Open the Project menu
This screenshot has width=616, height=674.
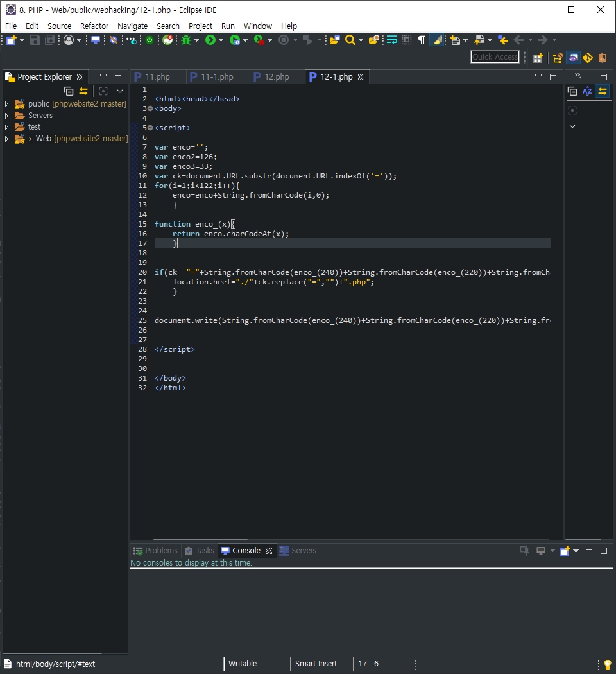201,26
